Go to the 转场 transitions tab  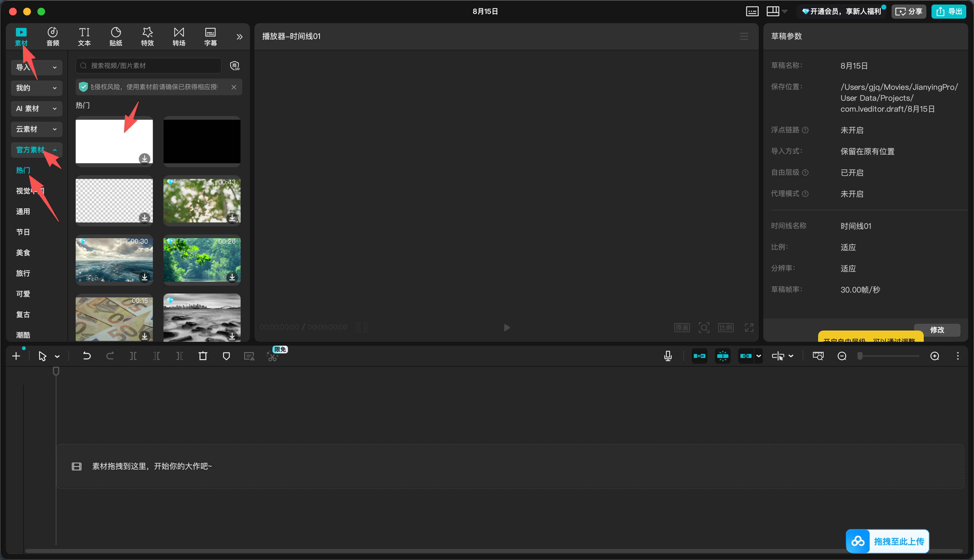[179, 37]
